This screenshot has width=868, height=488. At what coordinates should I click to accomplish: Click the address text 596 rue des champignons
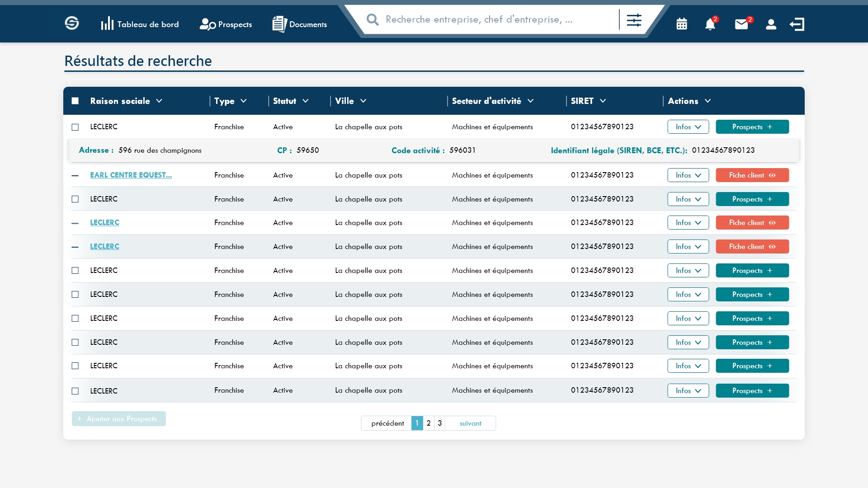[160, 150]
